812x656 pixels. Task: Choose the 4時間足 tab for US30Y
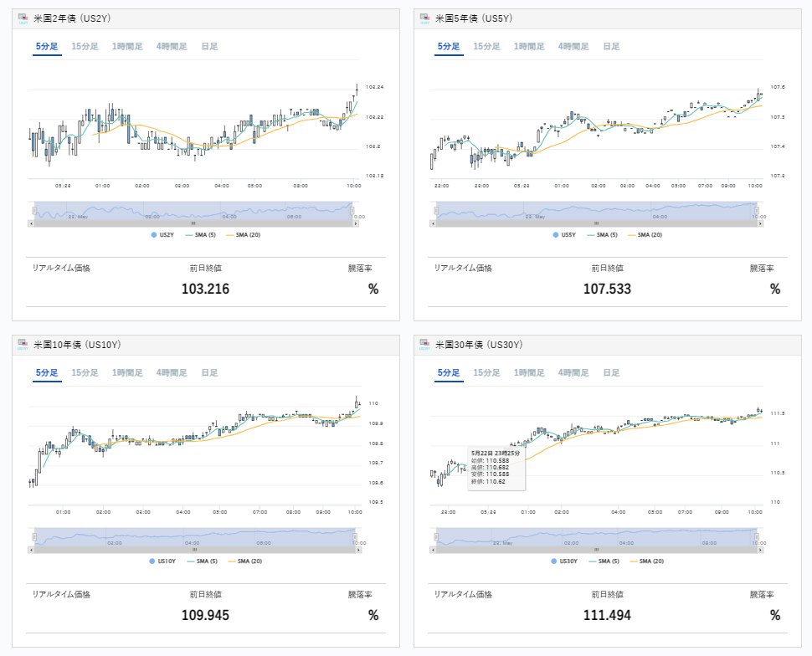[x=573, y=373]
